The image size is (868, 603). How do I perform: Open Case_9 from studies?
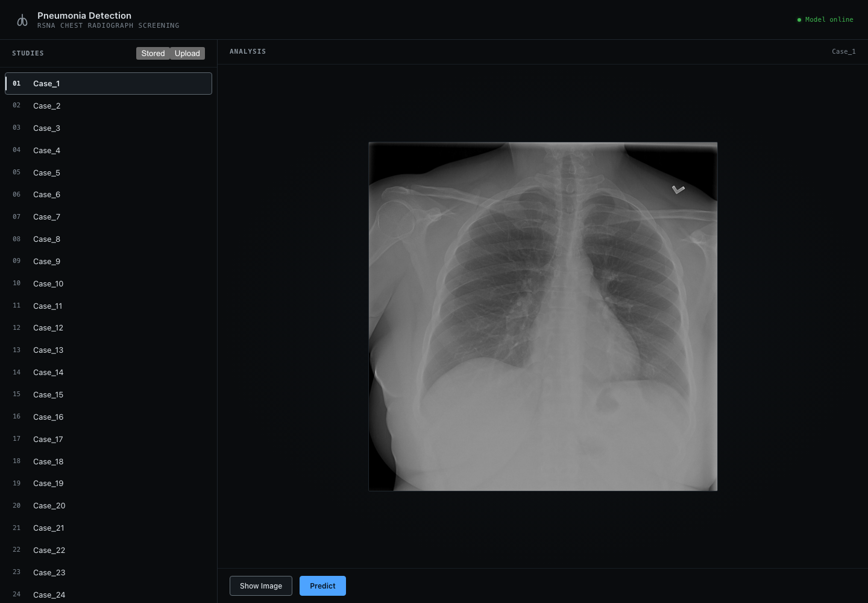click(108, 262)
